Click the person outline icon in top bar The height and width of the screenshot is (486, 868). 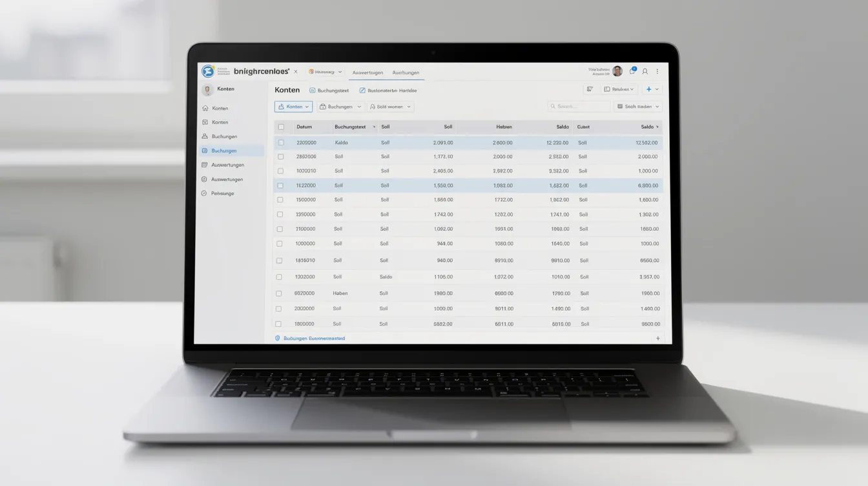[645, 72]
